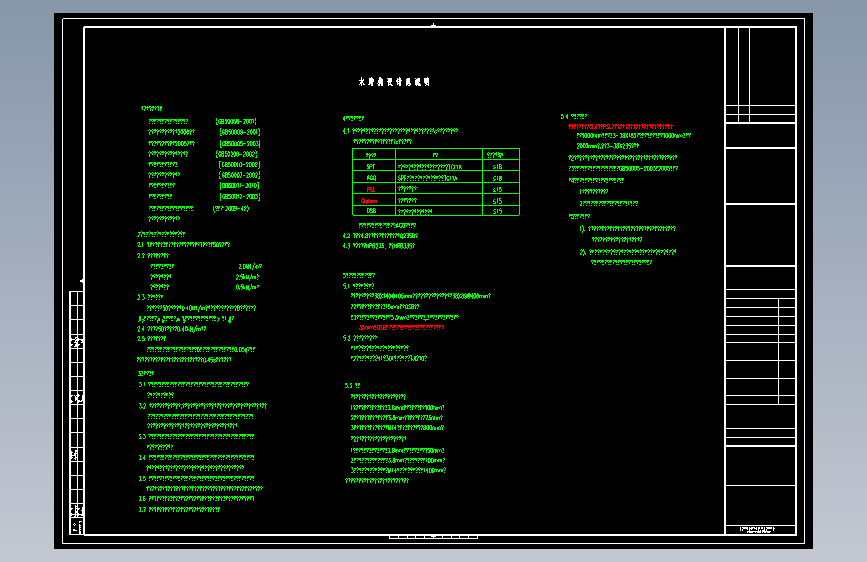Viewport: 867px width, 562px height.
Task: Select note line numbered 3.7
Action: coord(179,509)
